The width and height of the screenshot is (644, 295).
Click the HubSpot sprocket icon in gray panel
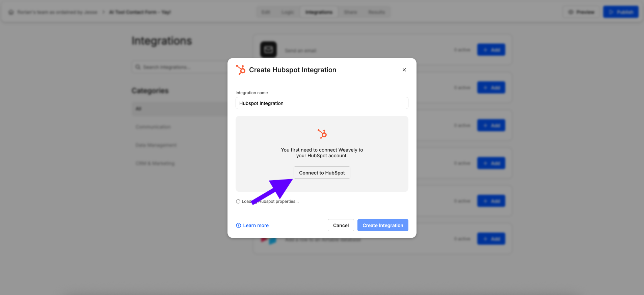[322, 134]
